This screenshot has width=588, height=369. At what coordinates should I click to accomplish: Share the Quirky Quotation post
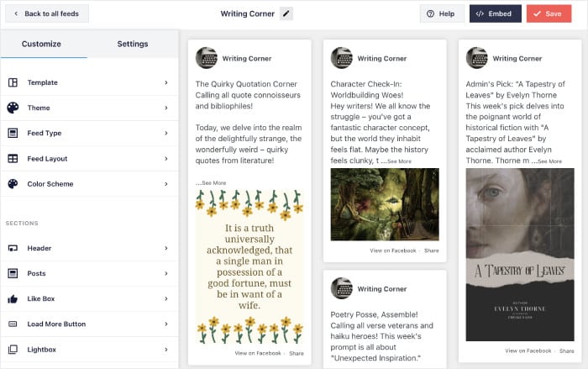click(297, 353)
